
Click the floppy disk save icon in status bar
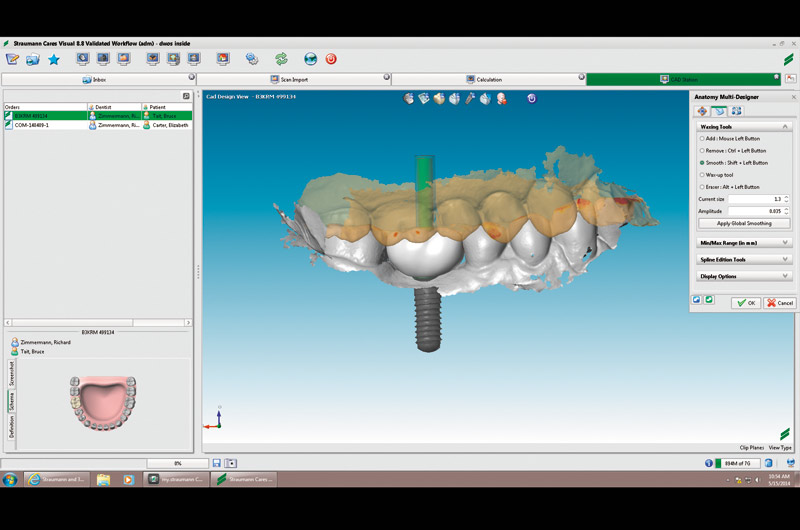pos(217,463)
